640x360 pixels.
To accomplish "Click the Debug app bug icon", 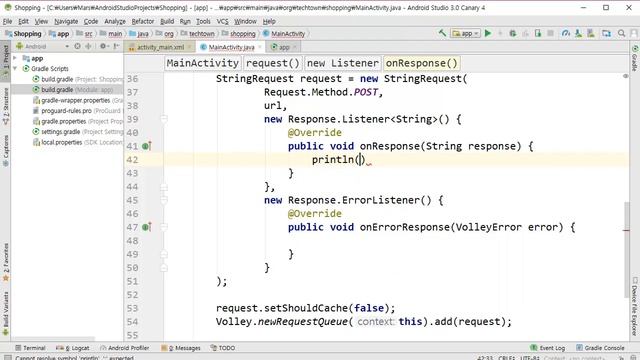I will 513,33.
